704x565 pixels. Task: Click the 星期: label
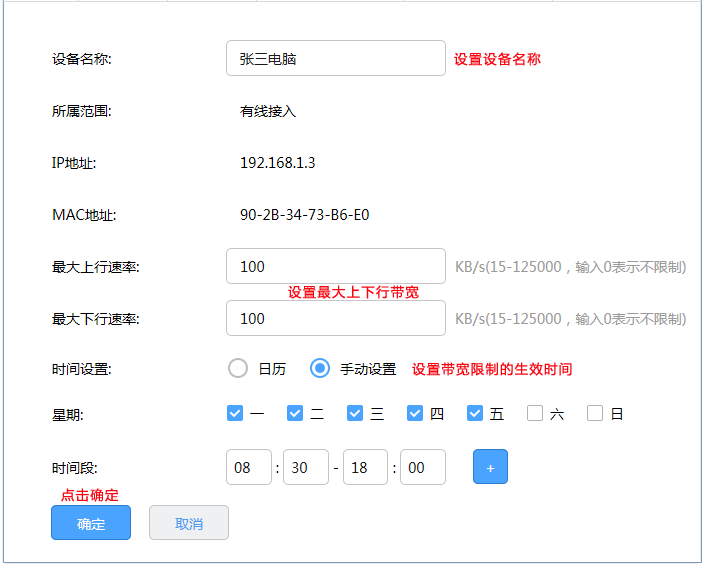coord(67,415)
